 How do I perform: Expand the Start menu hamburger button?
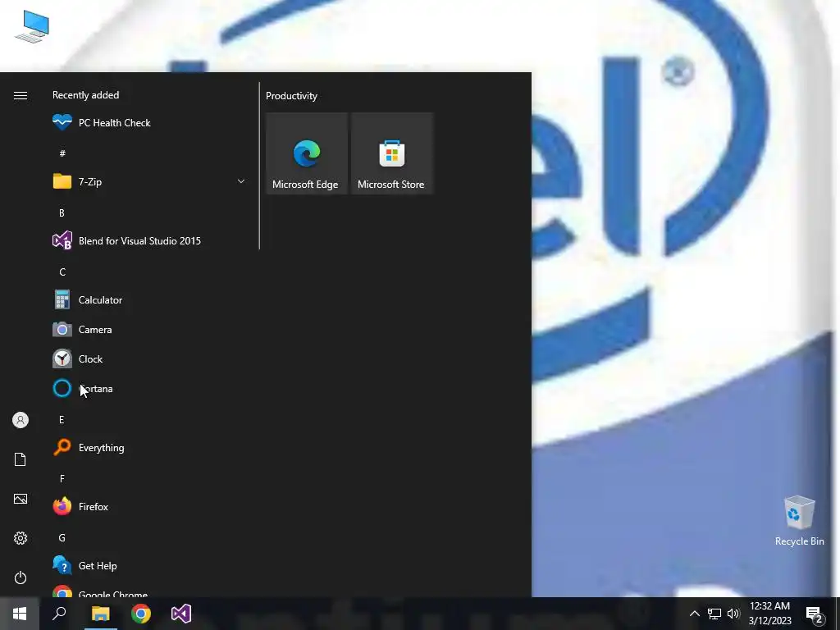point(21,95)
